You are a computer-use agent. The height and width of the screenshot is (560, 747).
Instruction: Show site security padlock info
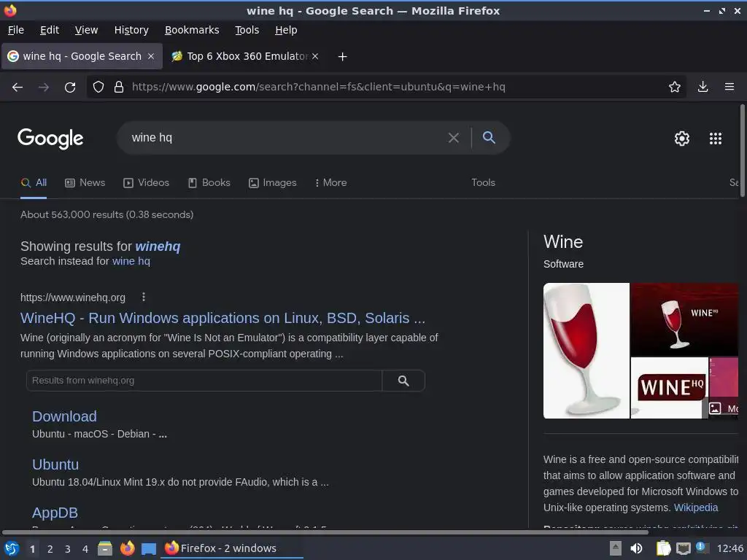(x=119, y=87)
